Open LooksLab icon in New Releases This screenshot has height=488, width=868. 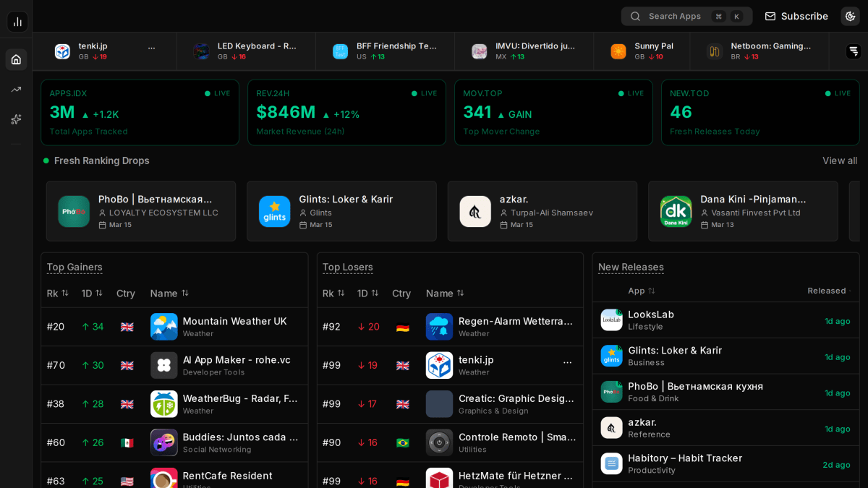[612, 320]
